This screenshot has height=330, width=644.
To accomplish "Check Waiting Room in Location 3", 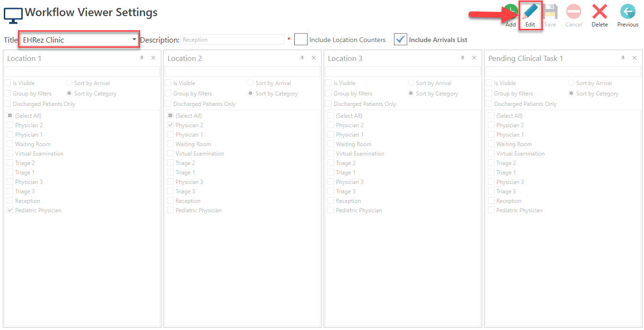I will coord(331,144).
